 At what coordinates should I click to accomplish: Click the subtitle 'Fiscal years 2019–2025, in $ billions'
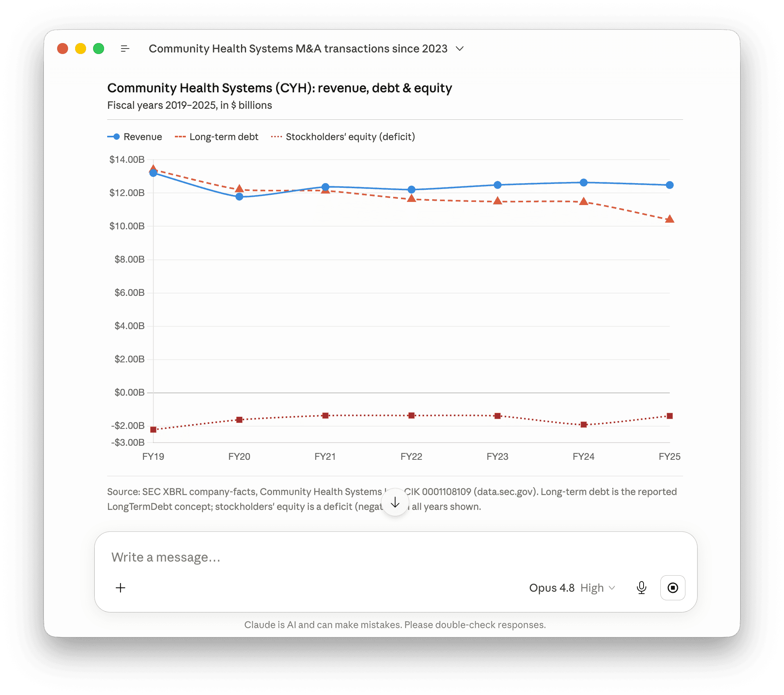pyautogui.click(x=190, y=105)
